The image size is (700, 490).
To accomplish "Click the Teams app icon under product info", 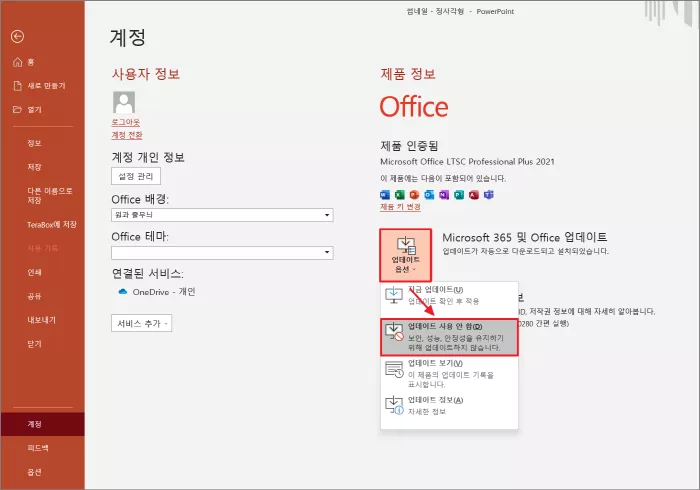I will 488,195.
